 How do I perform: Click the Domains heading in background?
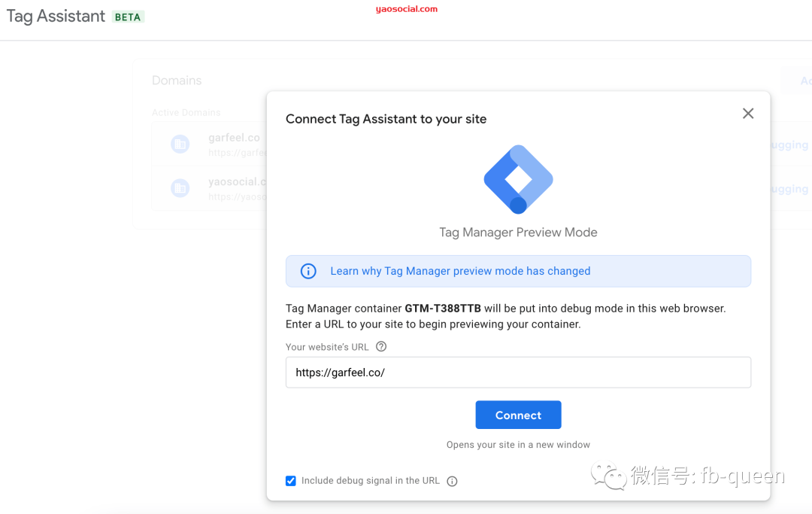point(177,81)
